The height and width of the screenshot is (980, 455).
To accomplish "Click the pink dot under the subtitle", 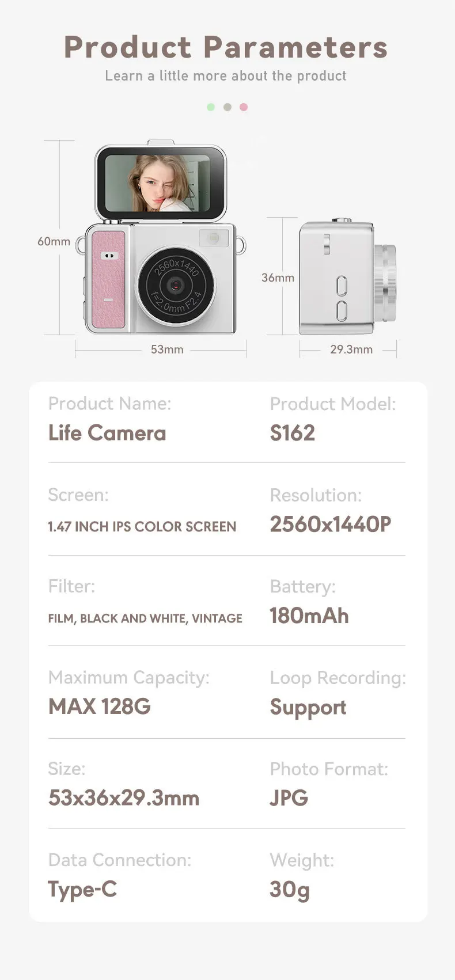I will point(244,107).
